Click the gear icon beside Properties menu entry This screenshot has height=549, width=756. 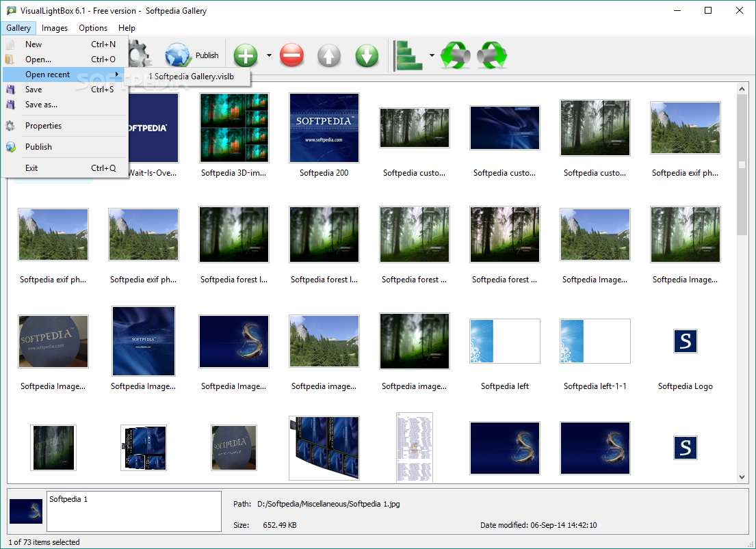point(10,126)
